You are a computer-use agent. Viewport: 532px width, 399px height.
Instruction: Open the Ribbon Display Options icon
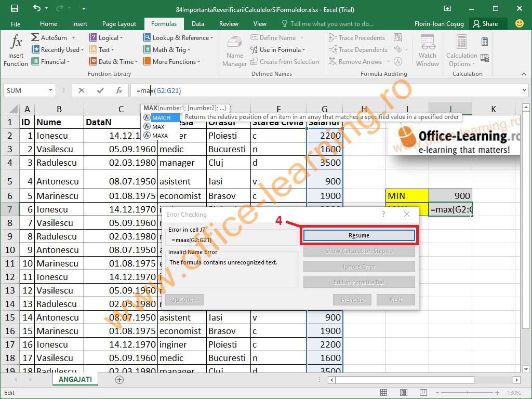(x=447, y=8)
